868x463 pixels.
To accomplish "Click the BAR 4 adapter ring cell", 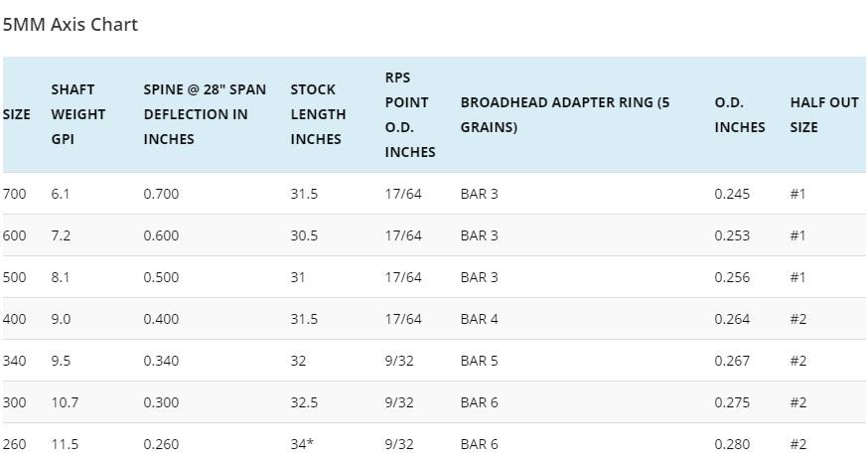I will click(479, 319).
